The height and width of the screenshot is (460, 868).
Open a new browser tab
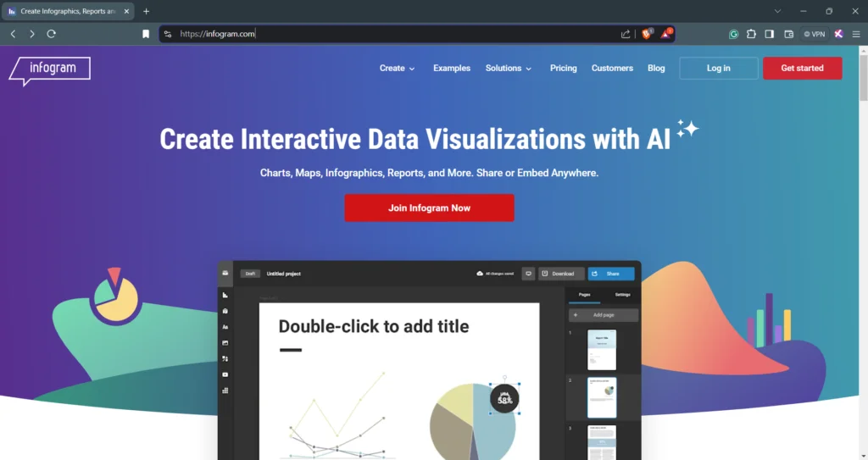(x=146, y=11)
